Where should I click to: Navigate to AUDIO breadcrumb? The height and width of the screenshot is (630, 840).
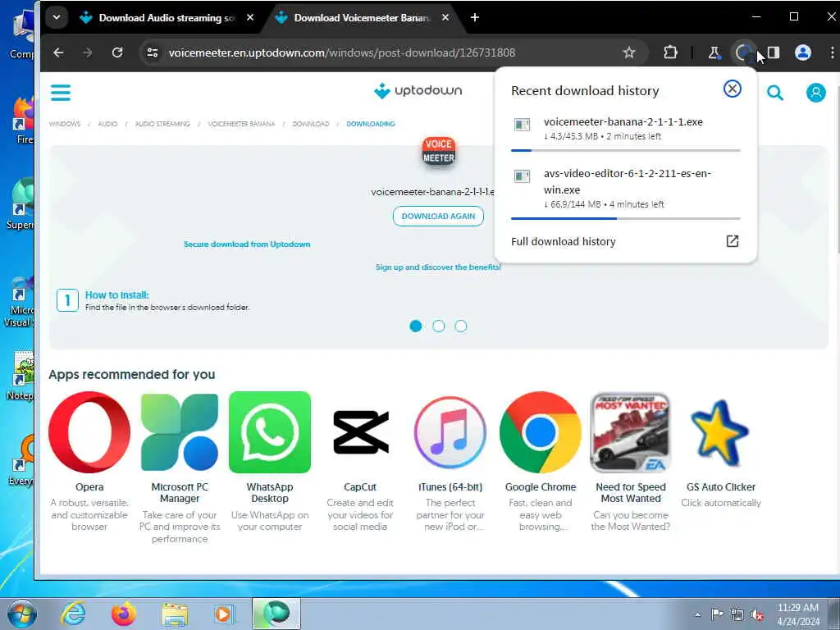tap(107, 124)
